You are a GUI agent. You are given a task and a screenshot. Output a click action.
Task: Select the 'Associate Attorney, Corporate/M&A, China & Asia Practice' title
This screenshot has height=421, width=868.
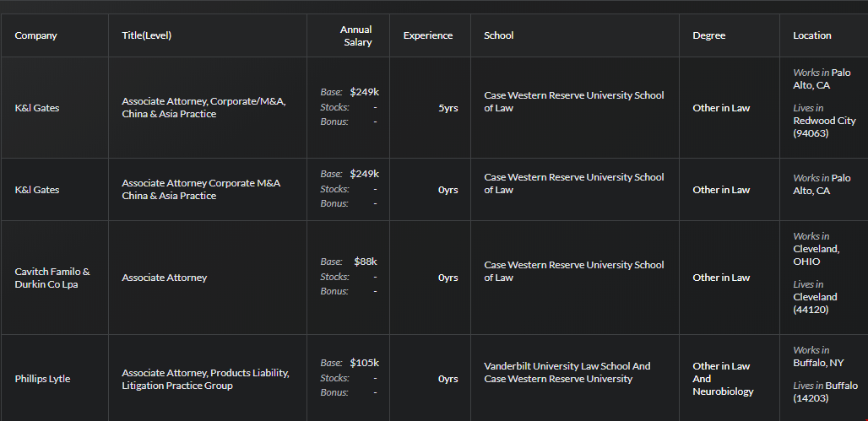(203, 107)
